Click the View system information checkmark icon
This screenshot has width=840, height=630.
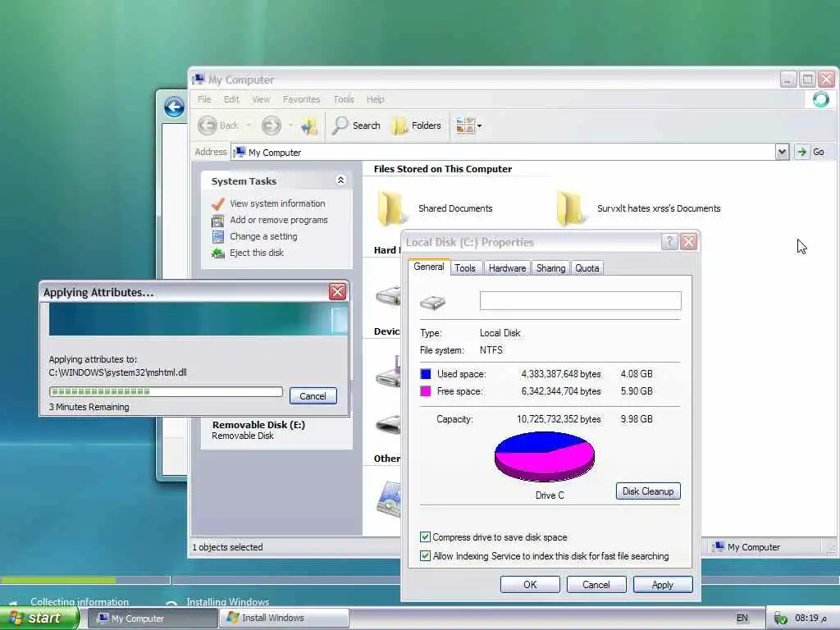[218, 204]
